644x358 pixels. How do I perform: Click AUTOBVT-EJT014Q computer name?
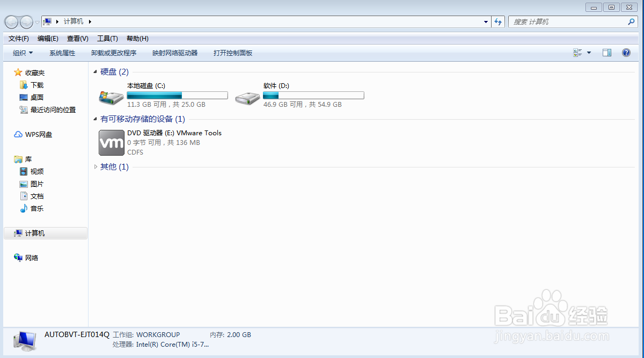pyautogui.click(x=77, y=334)
